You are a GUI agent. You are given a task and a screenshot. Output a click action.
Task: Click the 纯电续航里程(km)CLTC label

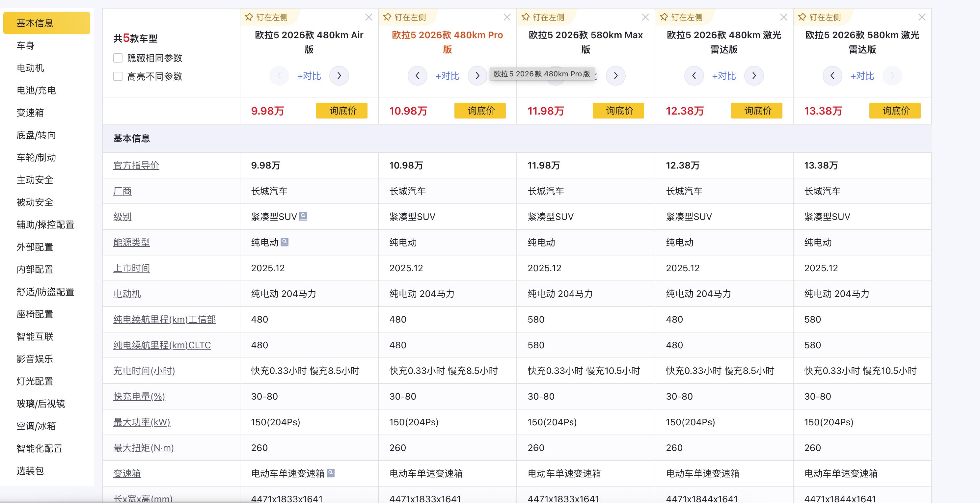tap(162, 345)
